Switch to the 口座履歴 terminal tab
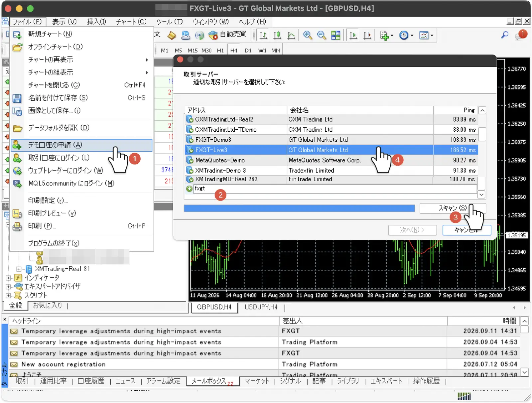This screenshot has width=532, height=403. click(x=91, y=381)
